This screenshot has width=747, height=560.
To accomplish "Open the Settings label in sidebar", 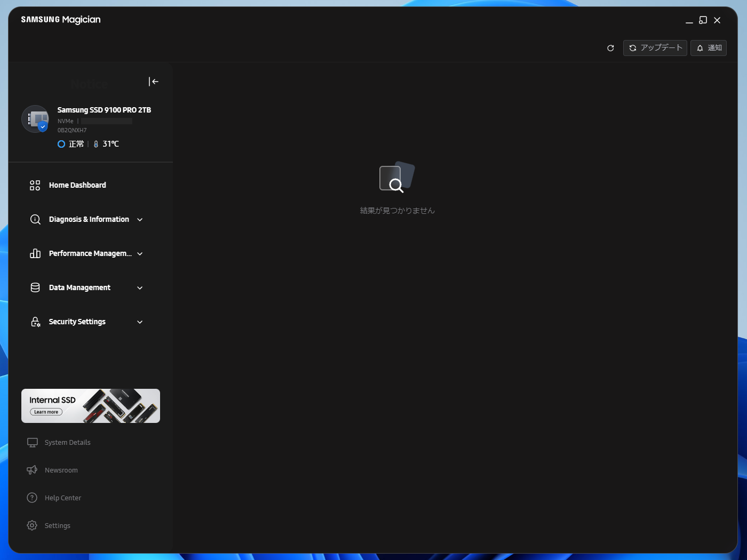I will coord(58,526).
